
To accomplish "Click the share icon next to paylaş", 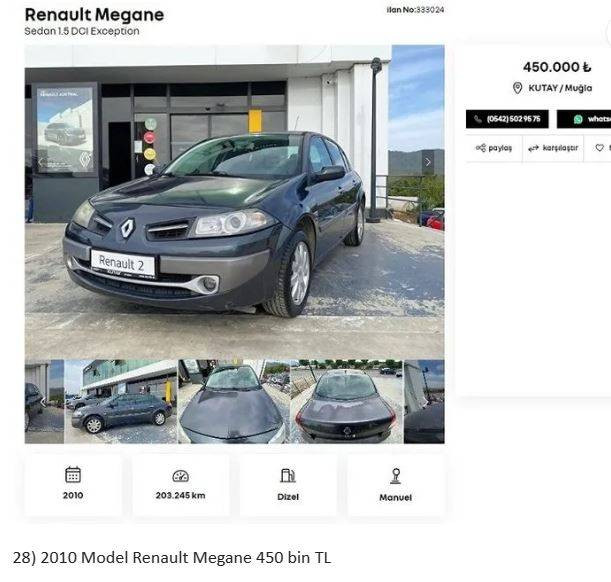I will point(480,148).
